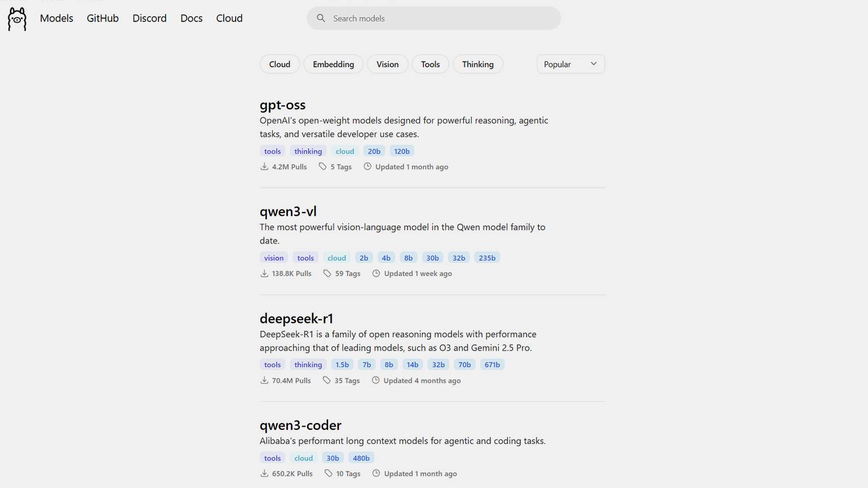
Task: Enable the Vision filter chip
Action: click(387, 64)
